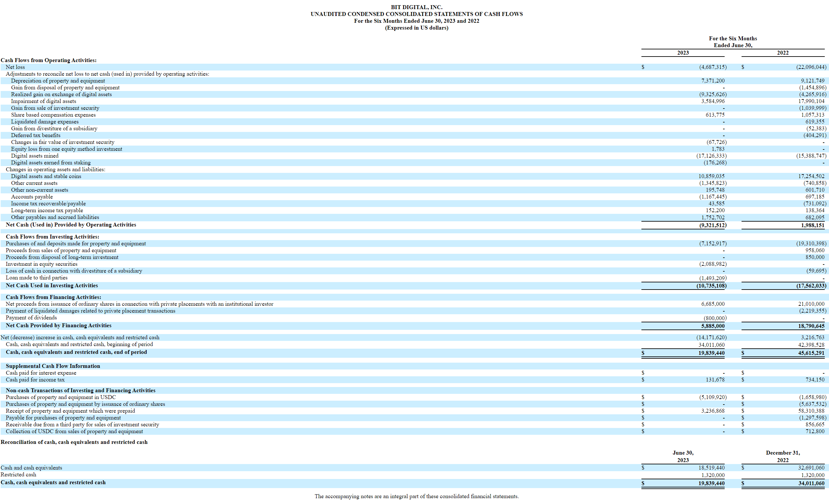Click the Cash paid for income tax row
Viewport: 829px width, 504px height.
tap(35, 380)
